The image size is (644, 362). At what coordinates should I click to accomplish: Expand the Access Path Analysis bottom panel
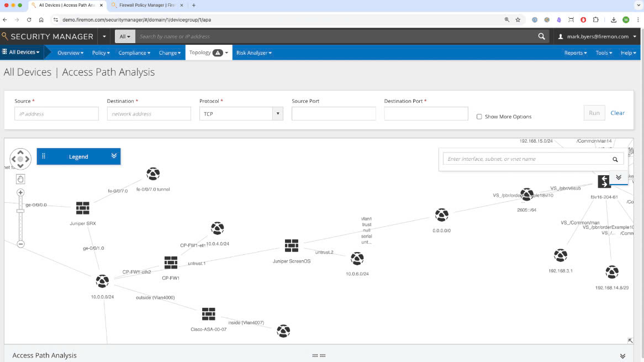pos(622,356)
